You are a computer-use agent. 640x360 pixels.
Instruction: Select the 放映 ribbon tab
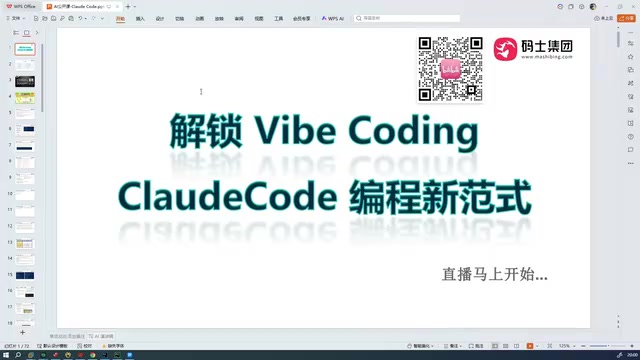219,19
